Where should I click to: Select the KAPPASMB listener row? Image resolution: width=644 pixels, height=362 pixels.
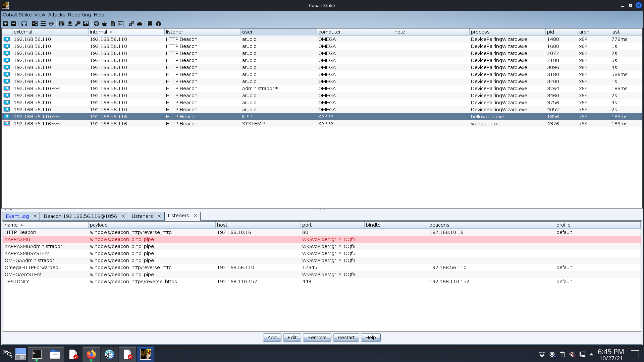tap(322, 239)
